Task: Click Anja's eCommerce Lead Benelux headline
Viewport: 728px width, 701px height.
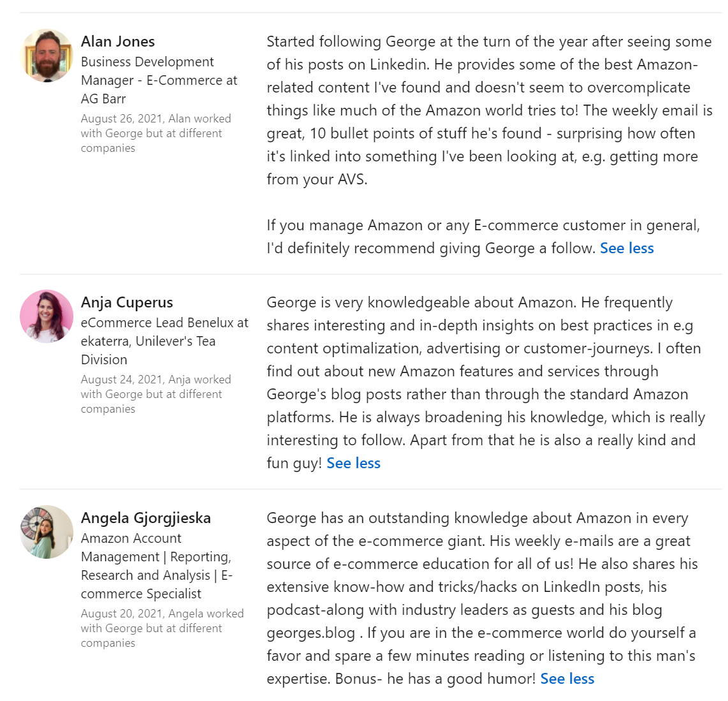Action: (x=165, y=341)
